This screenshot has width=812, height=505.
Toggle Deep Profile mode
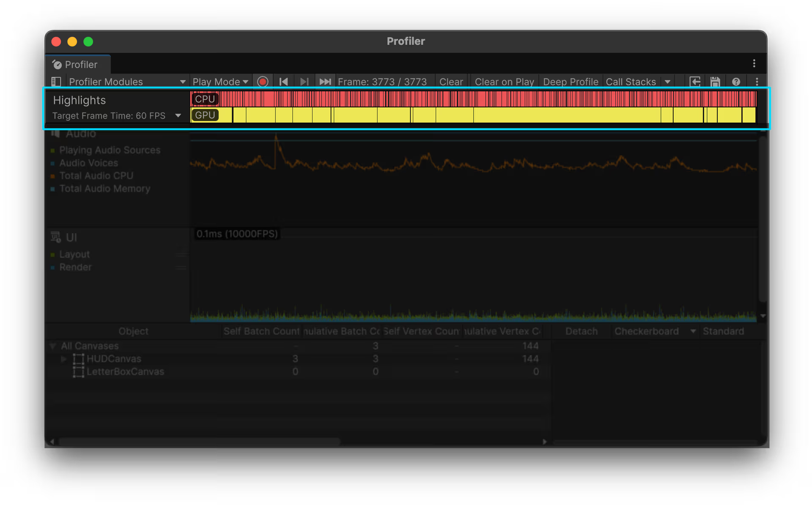pyautogui.click(x=571, y=82)
